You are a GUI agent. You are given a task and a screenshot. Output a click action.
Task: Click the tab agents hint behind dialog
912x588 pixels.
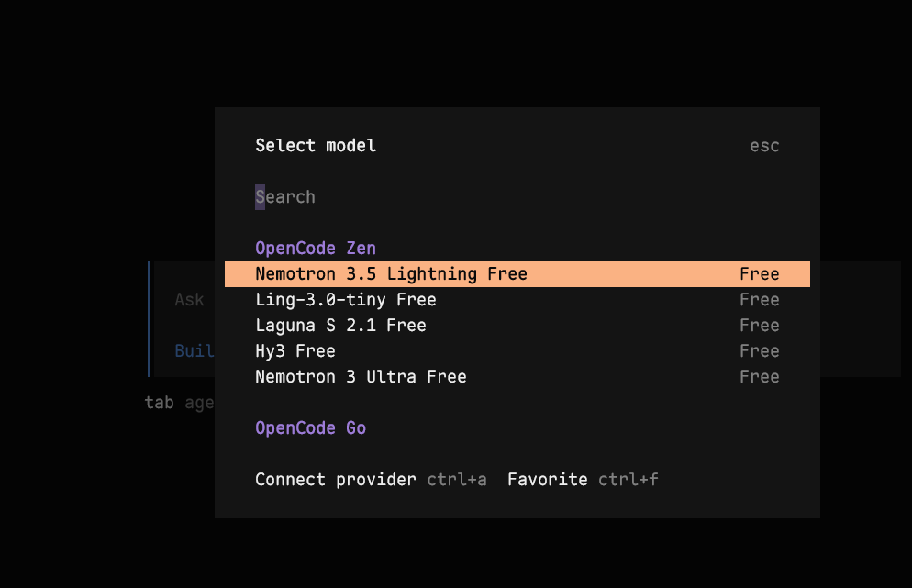pyautogui.click(x=179, y=403)
